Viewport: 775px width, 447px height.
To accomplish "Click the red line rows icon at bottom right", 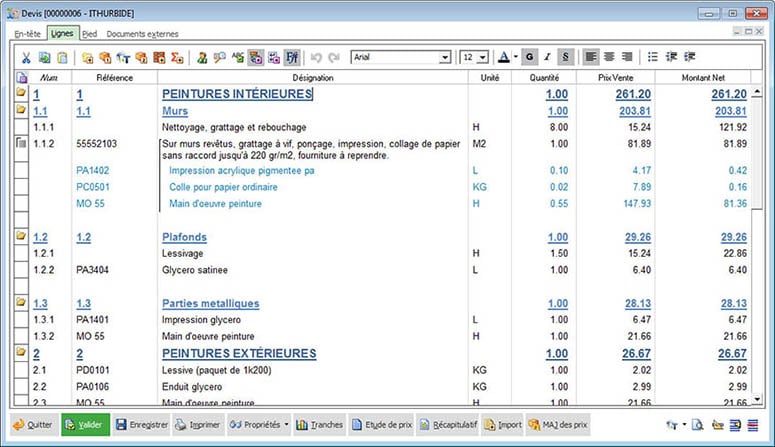I will coord(753,425).
